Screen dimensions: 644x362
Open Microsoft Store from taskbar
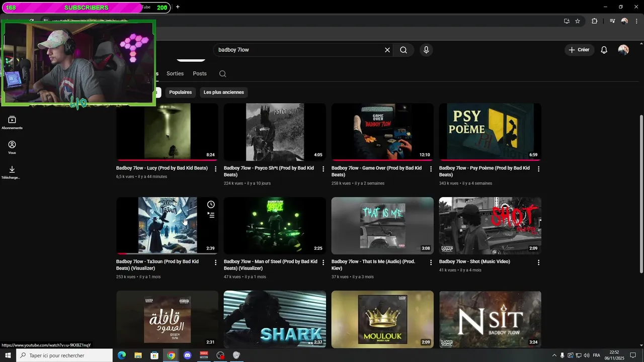(154, 355)
